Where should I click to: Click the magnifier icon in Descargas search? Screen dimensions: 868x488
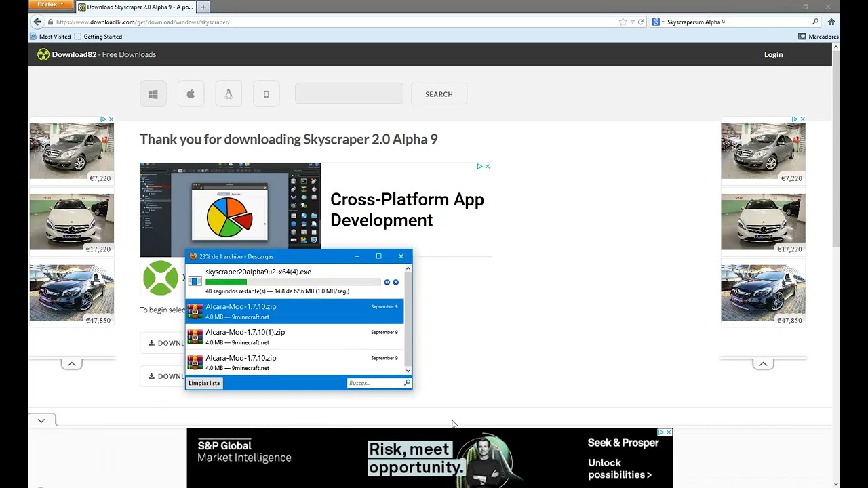pyautogui.click(x=407, y=383)
